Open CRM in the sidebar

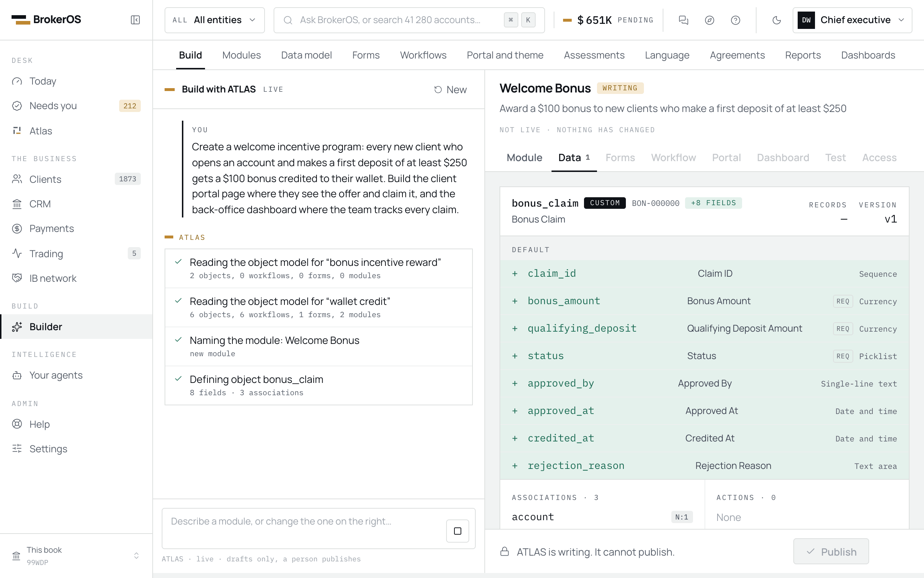coord(77,204)
